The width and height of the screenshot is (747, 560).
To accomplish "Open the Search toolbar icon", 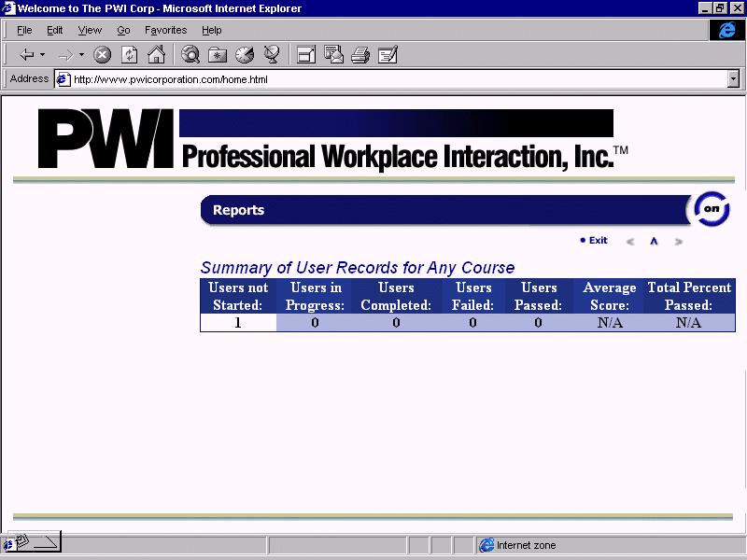I will click(x=190, y=55).
